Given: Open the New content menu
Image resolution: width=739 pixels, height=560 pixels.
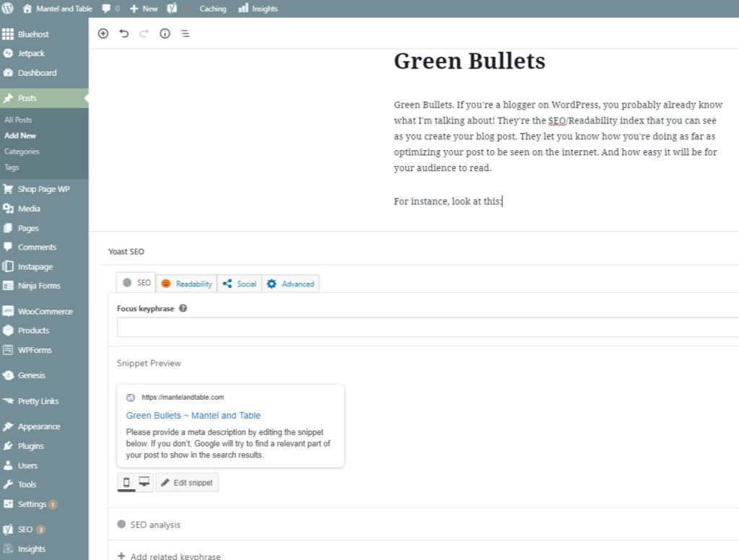Looking at the screenshot, I should coord(144,9).
